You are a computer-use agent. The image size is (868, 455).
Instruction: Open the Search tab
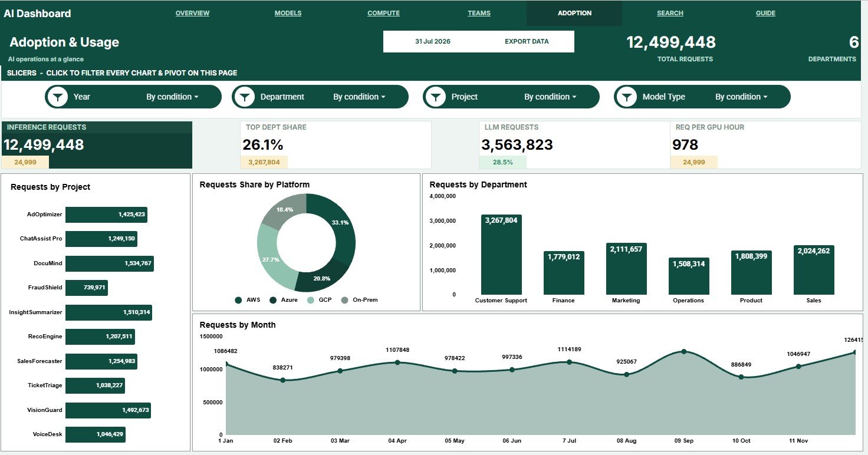(670, 13)
